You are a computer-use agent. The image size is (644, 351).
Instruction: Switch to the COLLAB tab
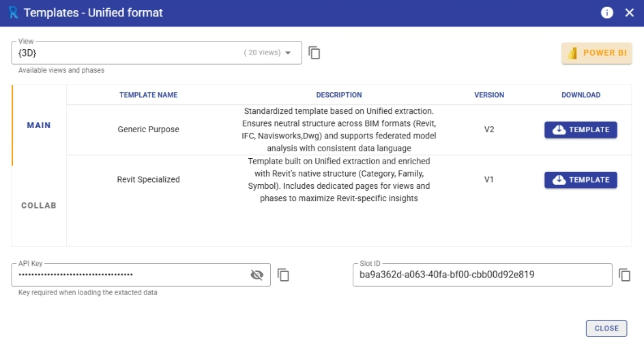tap(39, 205)
